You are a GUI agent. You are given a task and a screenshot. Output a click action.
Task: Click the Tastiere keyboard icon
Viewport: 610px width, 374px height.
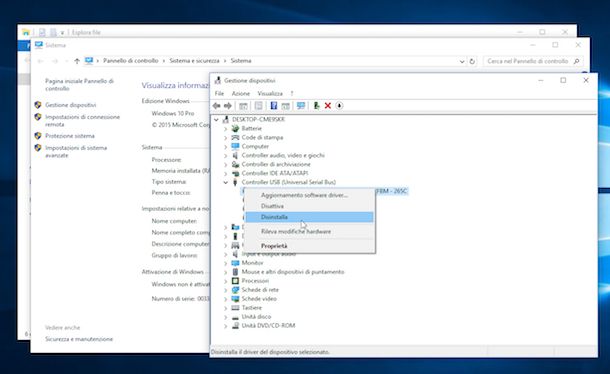[235, 308]
